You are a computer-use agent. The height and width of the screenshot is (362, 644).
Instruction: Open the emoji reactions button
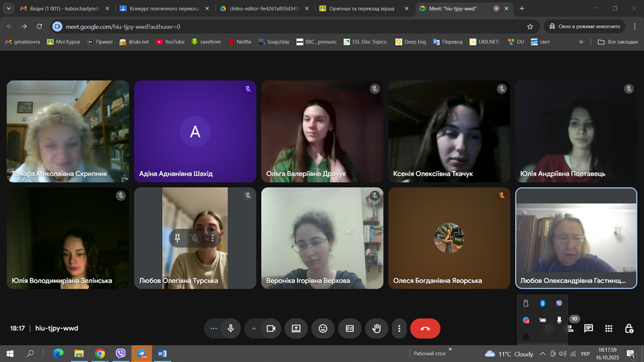click(323, 328)
